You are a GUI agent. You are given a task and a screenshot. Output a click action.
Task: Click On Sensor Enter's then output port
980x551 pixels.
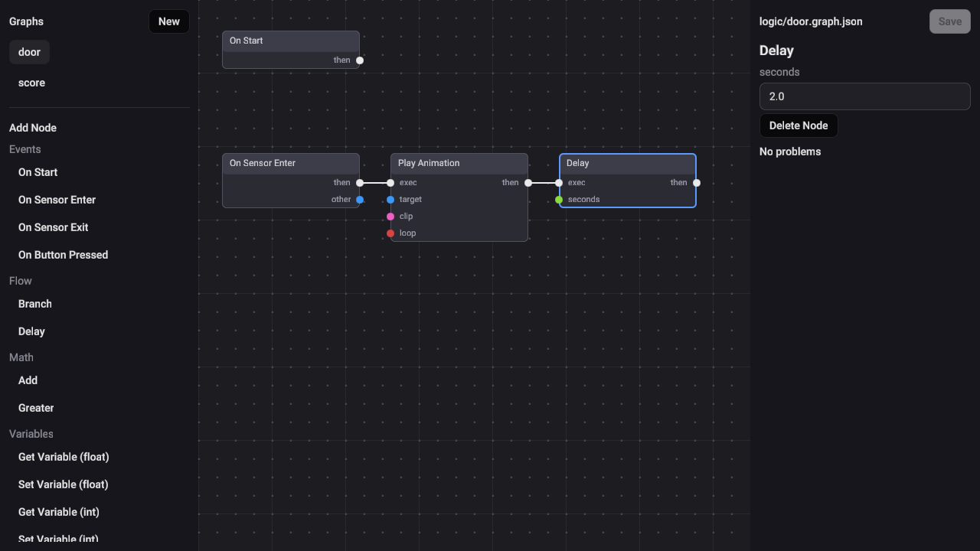click(360, 183)
